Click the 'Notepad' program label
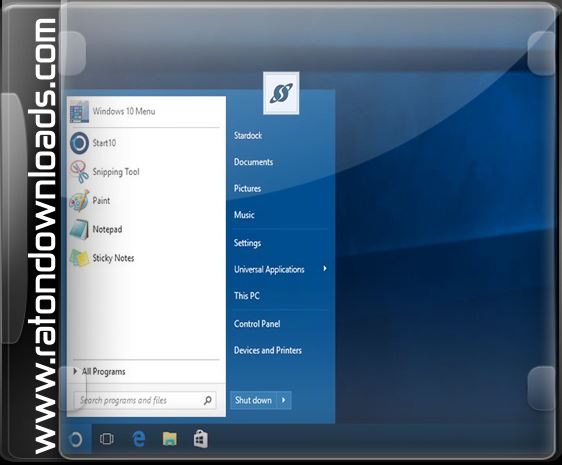The width and height of the screenshot is (562, 465). [x=107, y=229]
